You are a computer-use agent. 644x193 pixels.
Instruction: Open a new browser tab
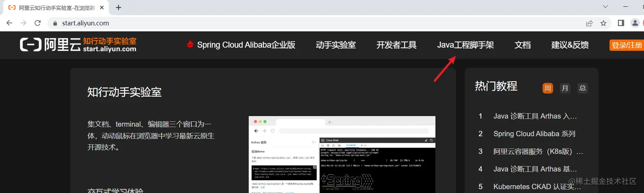pyautogui.click(x=118, y=7)
